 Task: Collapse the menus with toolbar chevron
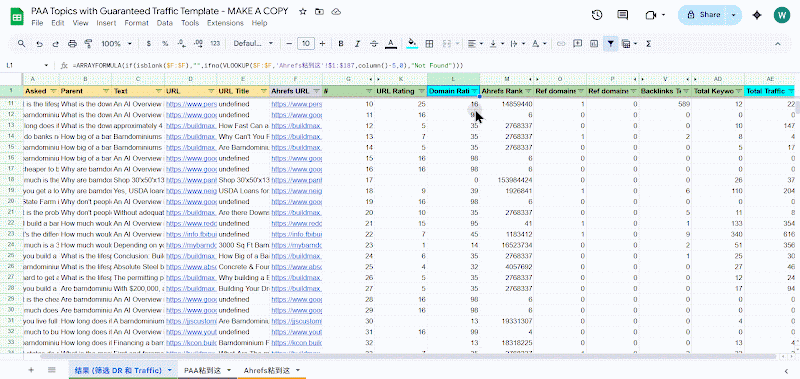coord(778,44)
